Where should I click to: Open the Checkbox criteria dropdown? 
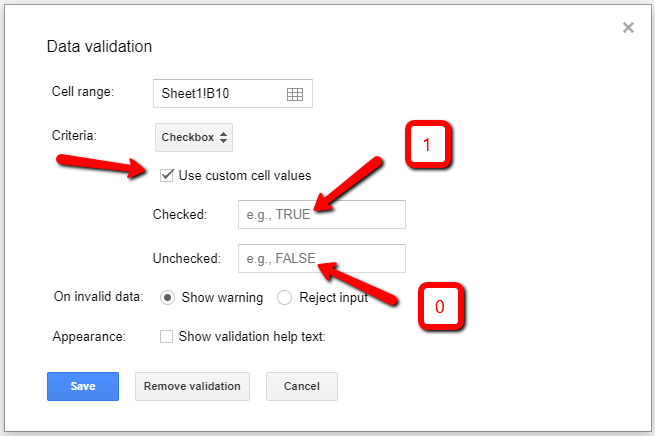click(195, 136)
